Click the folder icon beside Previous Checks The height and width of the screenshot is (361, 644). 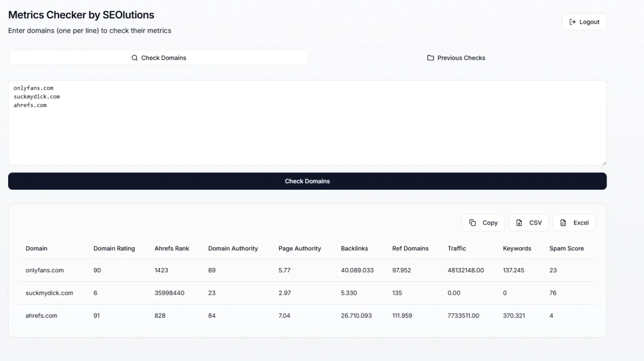(x=430, y=58)
